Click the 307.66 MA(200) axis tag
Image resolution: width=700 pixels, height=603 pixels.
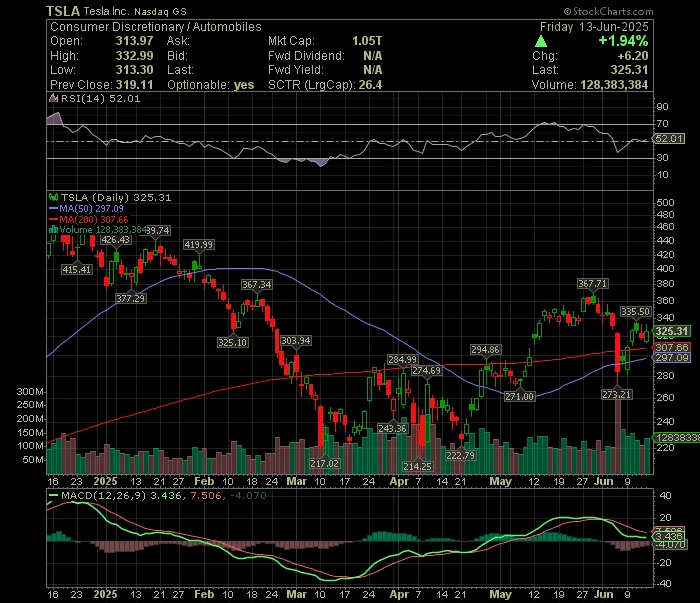(x=672, y=347)
